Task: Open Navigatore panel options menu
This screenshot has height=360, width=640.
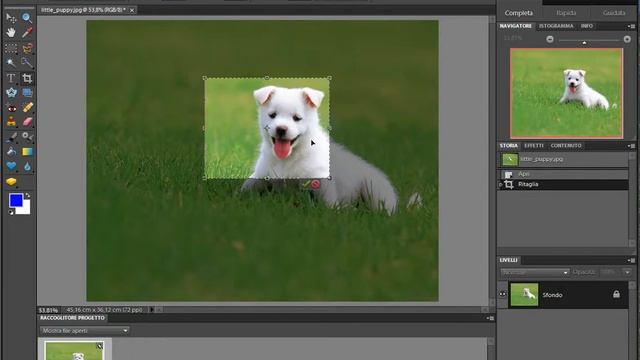Action: click(x=631, y=26)
